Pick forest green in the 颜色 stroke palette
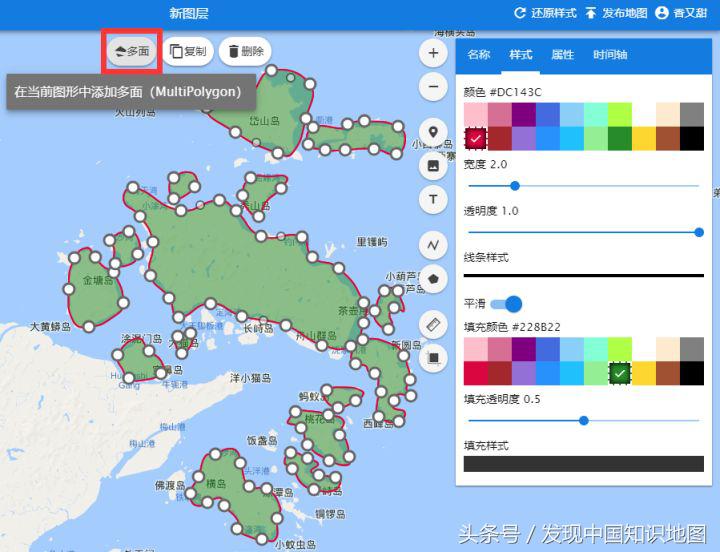Screen dimensions: 720x552 tap(620, 138)
